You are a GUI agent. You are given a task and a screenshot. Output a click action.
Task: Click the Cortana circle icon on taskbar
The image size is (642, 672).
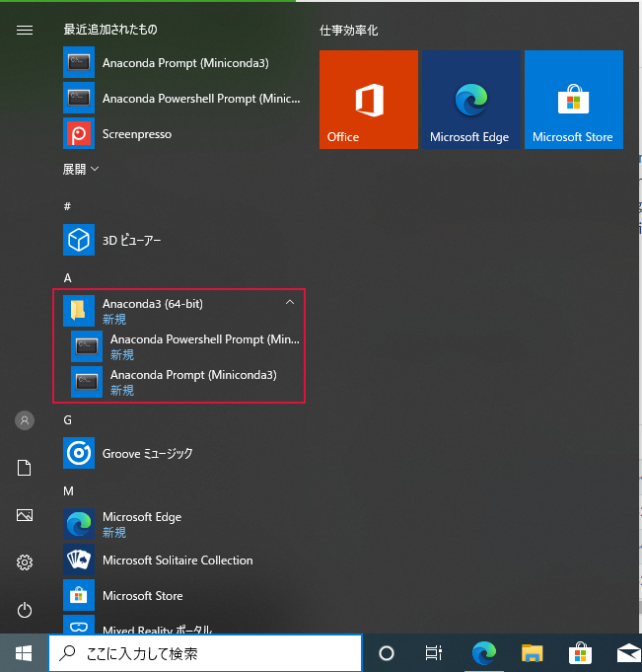387,653
